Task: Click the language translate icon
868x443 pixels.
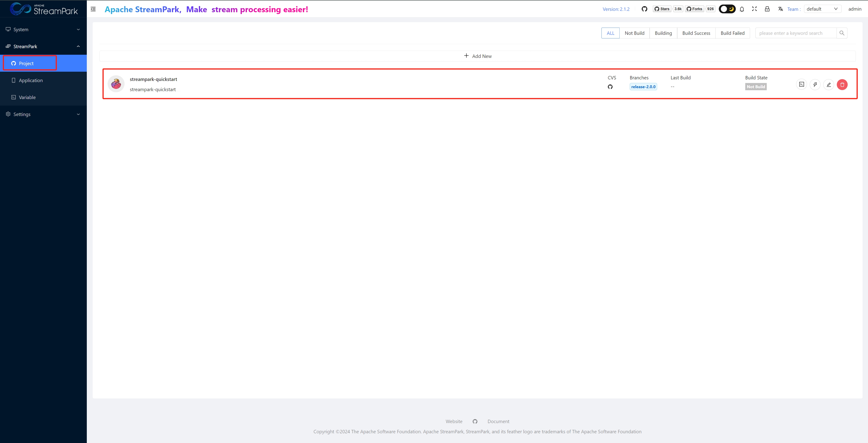Action: [780, 9]
